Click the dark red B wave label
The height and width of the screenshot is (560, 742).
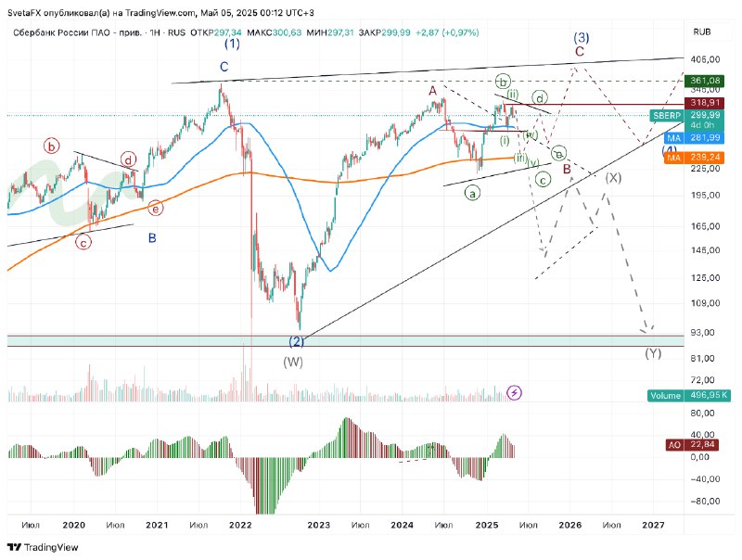[x=567, y=169]
